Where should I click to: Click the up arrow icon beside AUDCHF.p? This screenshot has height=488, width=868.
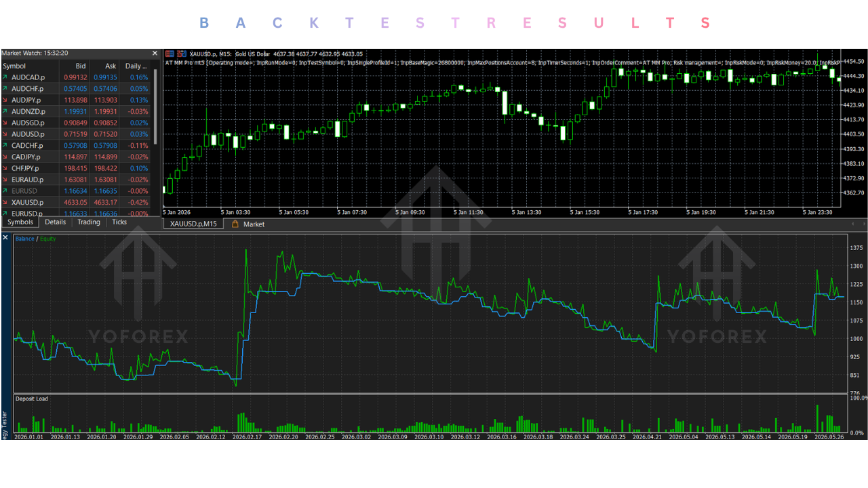tap(5, 89)
